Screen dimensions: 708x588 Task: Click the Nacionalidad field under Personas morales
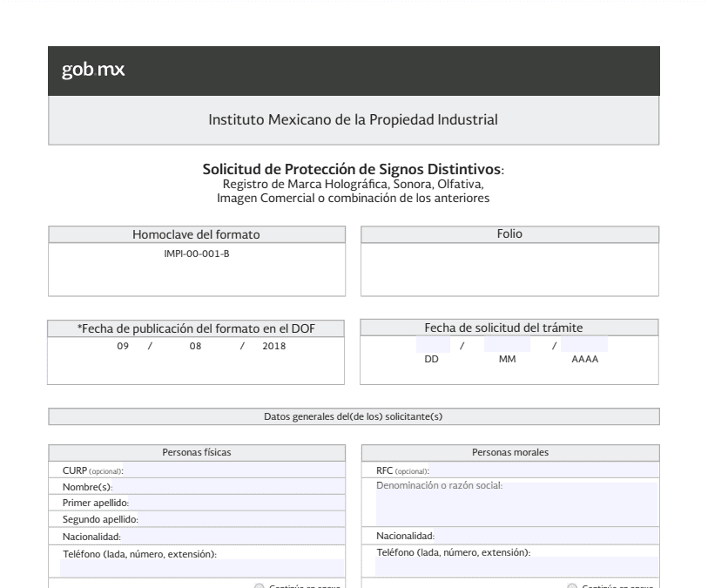coord(546,536)
